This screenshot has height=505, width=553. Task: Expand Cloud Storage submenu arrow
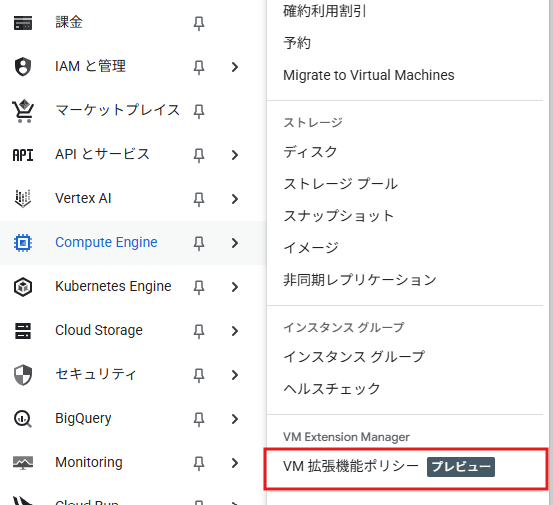pyautogui.click(x=235, y=331)
